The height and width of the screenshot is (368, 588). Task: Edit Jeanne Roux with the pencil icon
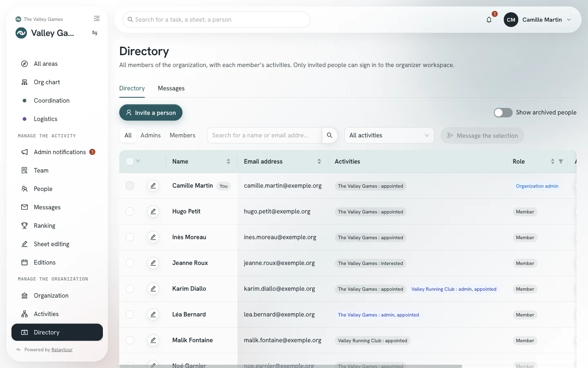click(x=153, y=263)
